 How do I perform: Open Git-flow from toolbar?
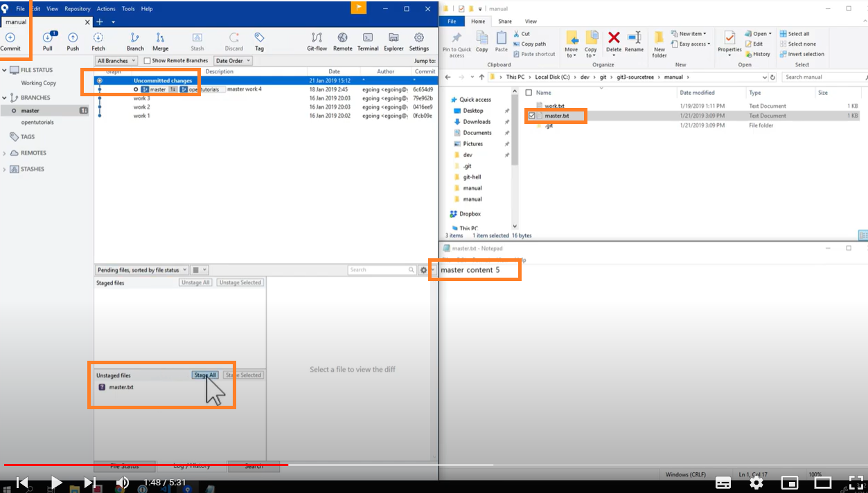click(x=317, y=37)
